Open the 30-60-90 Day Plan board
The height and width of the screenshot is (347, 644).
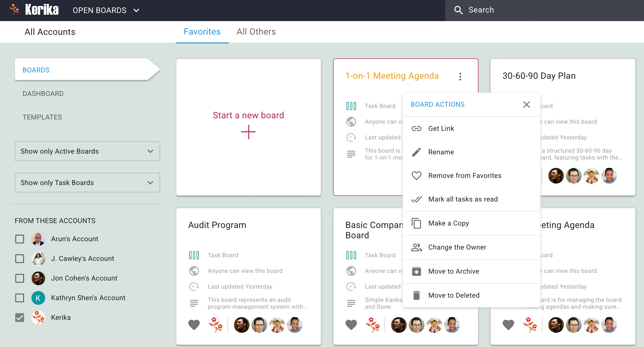[539, 76]
